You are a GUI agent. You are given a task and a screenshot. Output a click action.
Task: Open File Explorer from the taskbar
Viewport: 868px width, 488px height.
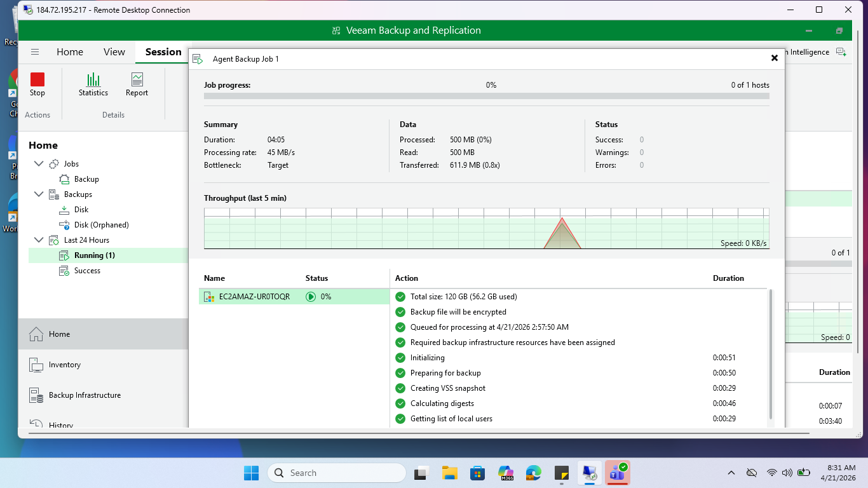[x=450, y=473]
